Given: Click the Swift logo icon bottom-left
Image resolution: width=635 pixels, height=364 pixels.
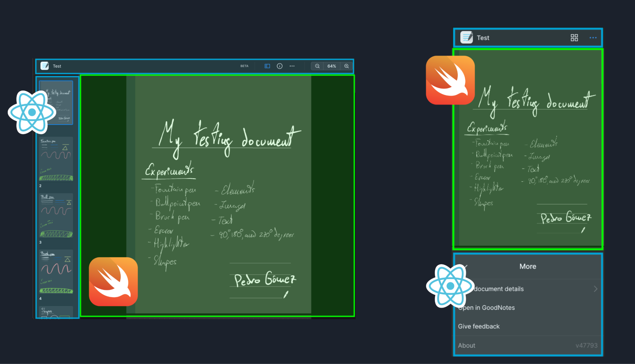Looking at the screenshot, I should [x=114, y=282].
